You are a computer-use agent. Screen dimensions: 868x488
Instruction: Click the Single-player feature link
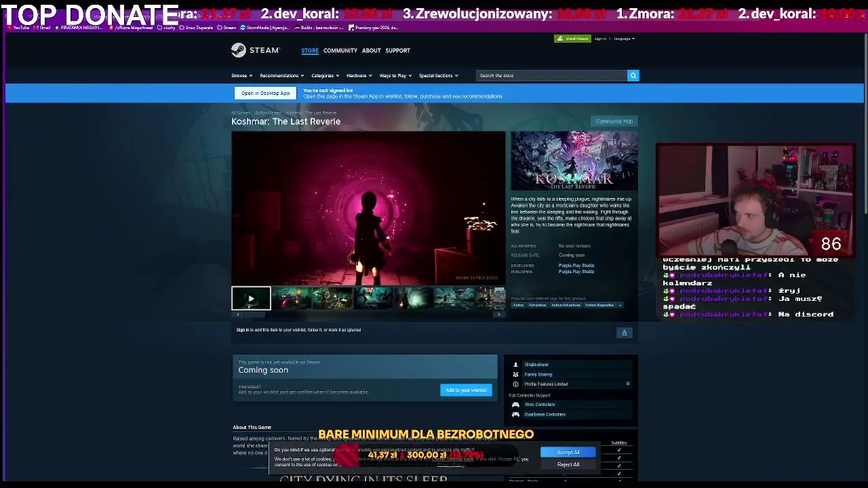tap(536, 365)
